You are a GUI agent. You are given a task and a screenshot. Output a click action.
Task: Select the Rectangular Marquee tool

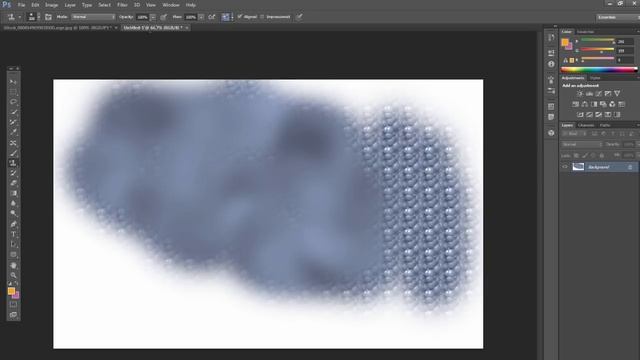pyautogui.click(x=13, y=92)
